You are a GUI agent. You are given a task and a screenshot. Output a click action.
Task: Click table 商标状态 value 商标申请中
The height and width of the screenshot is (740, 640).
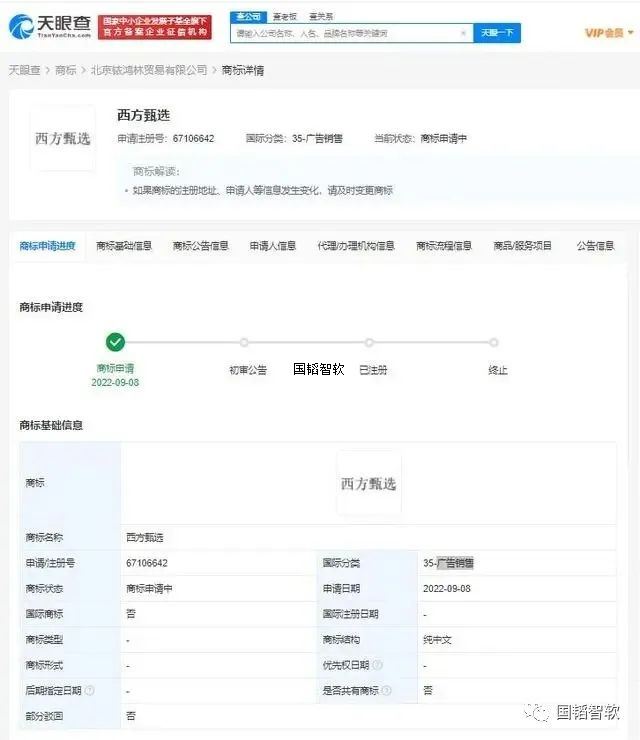[x=149, y=589]
